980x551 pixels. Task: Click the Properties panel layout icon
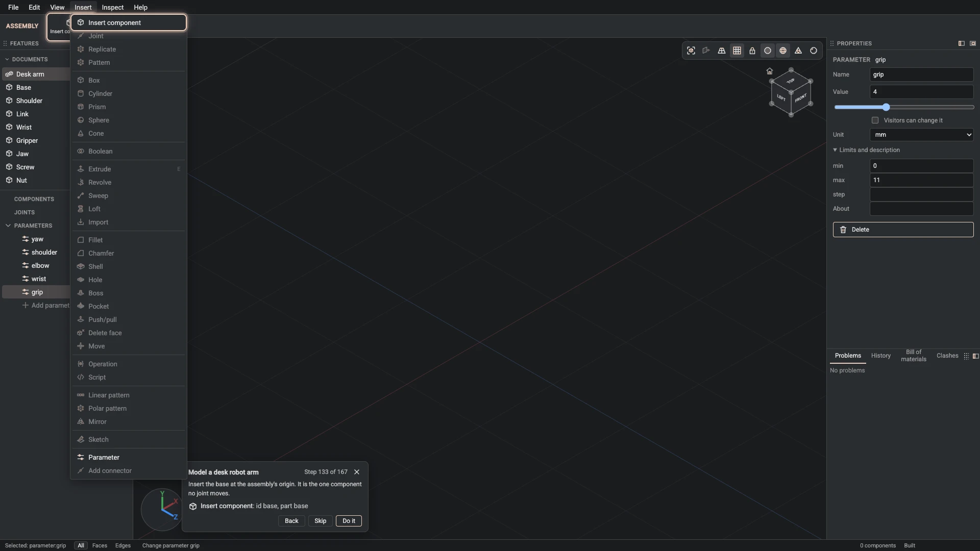coord(962,43)
